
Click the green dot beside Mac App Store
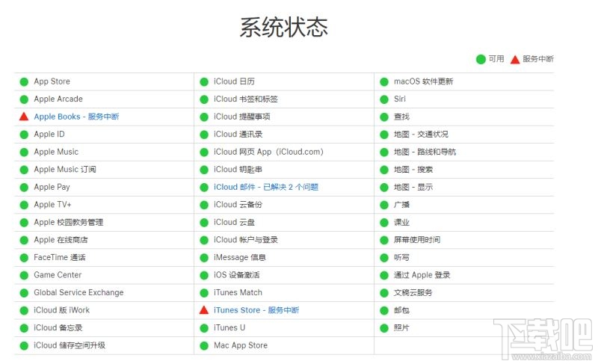(x=204, y=346)
